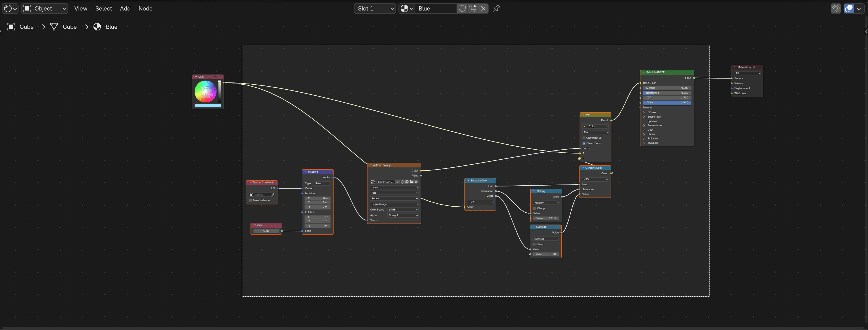Open the Flat projection dropdown
The width and height of the screenshot is (868, 330).
point(394,193)
